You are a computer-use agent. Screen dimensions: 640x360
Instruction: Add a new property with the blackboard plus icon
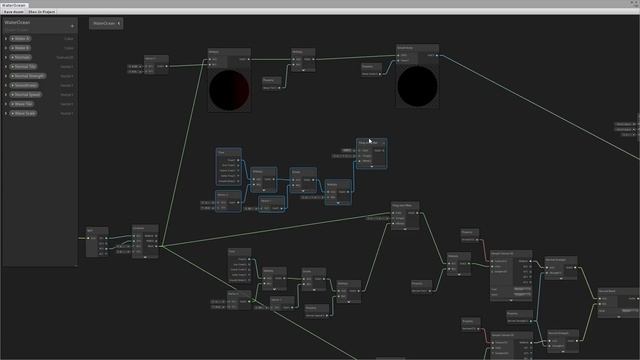point(72,26)
